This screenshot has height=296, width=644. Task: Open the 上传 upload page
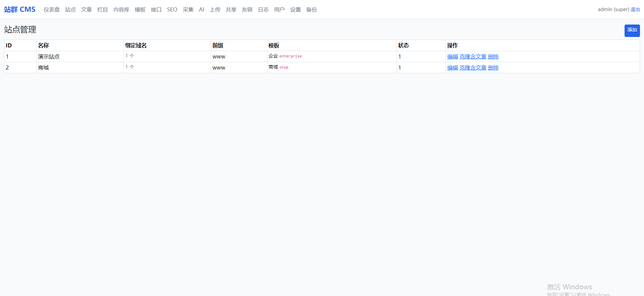(x=215, y=10)
